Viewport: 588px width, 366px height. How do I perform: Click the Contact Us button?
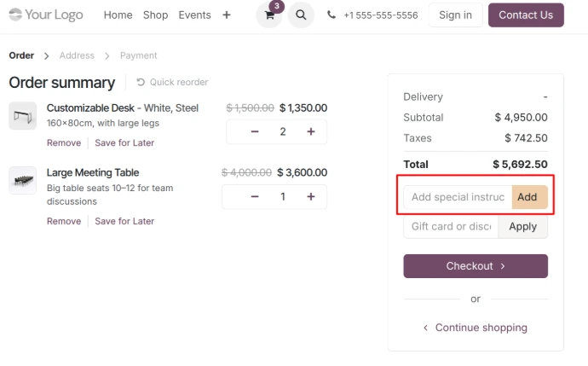[x=525, y=15]
